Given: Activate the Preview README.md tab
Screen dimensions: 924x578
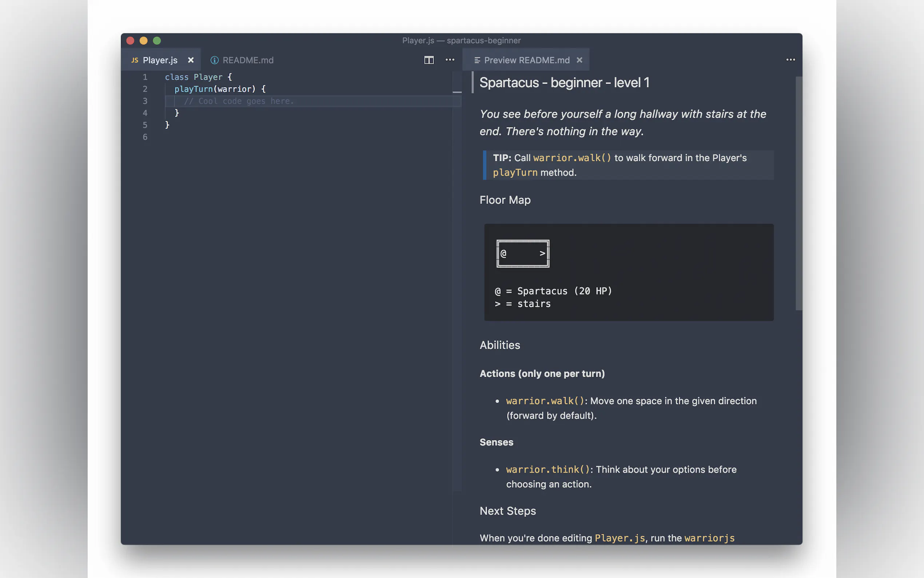Looking at the screenshot, I should (x=526, y=60).
